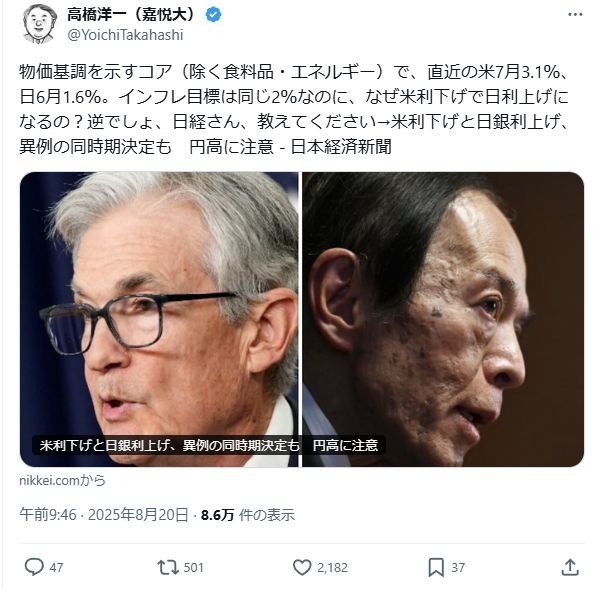Click the article headline caption on the image
Viewport: 601px width, 589px height.
(x=209, y=445)
